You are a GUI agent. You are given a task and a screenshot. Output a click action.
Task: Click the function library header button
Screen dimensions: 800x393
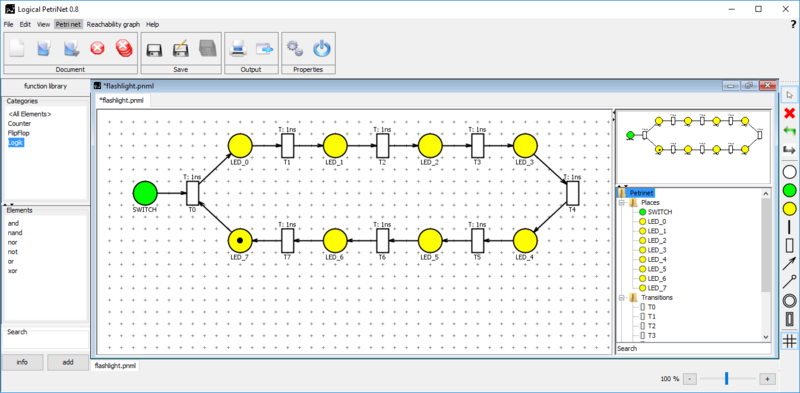click(45, 86)
